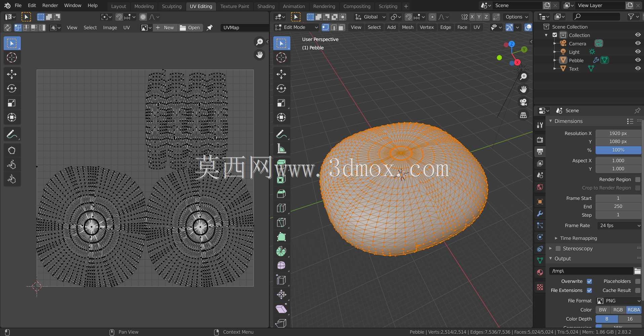Hide the Pebble object in outliner

pos(638,60)
